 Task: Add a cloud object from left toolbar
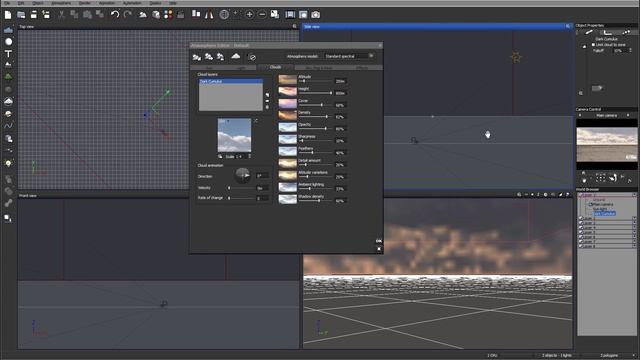[x=8, y=101]
